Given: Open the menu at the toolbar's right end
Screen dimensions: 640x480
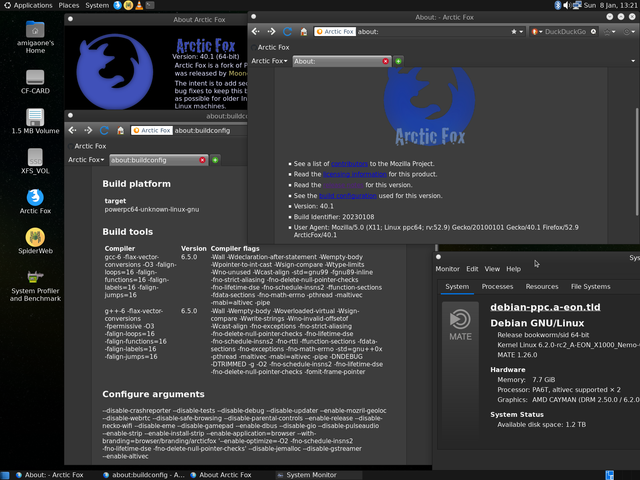Looking at the screenshot, I should point(629,31).
